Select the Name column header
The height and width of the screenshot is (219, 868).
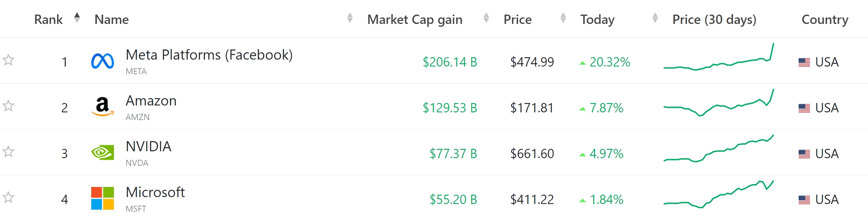[111, 19]
